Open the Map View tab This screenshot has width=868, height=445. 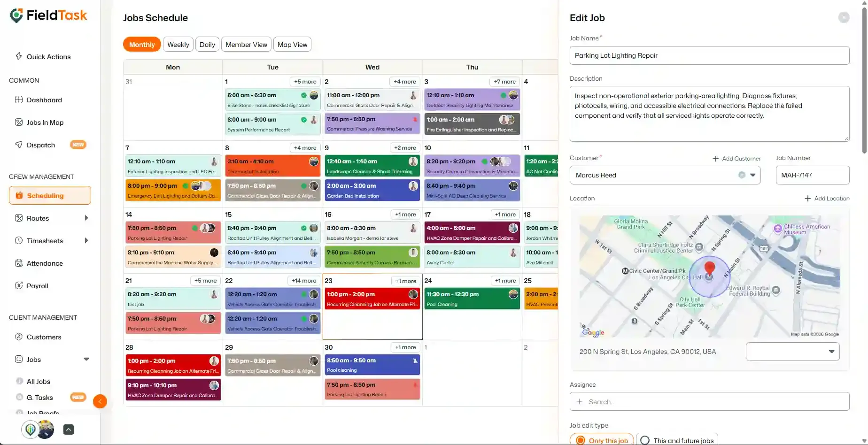292,45
